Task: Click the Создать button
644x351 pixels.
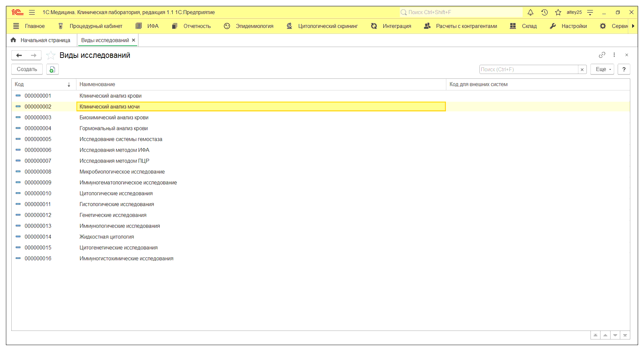Action: tap(27, 69)
